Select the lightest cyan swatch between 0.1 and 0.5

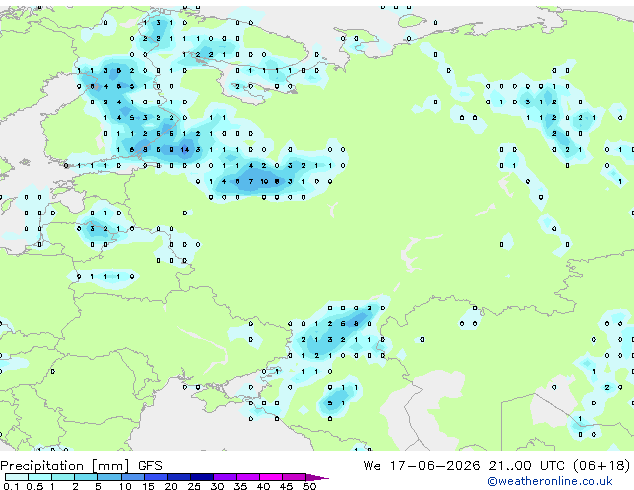click(x=17, y=477)
